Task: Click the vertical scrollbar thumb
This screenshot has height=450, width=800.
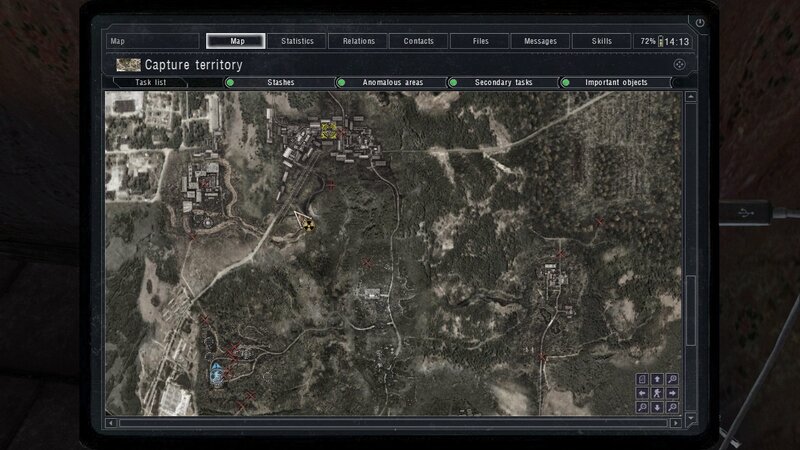Action: coord(691,311)
